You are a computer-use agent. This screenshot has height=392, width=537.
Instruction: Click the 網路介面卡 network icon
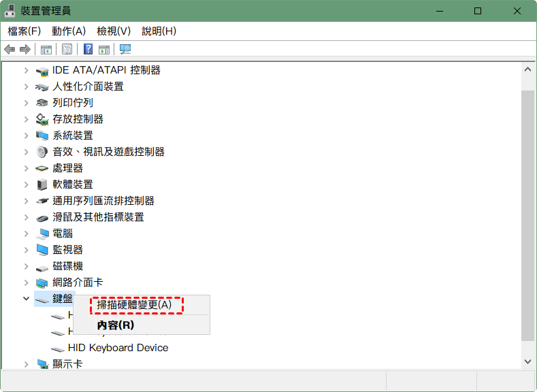coord(42,283)
